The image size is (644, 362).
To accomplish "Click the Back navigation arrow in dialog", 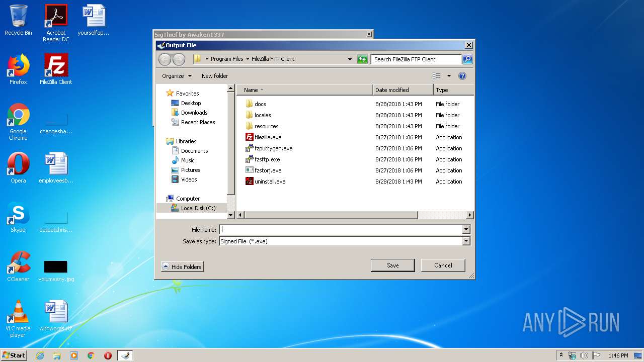I will 165,59.
